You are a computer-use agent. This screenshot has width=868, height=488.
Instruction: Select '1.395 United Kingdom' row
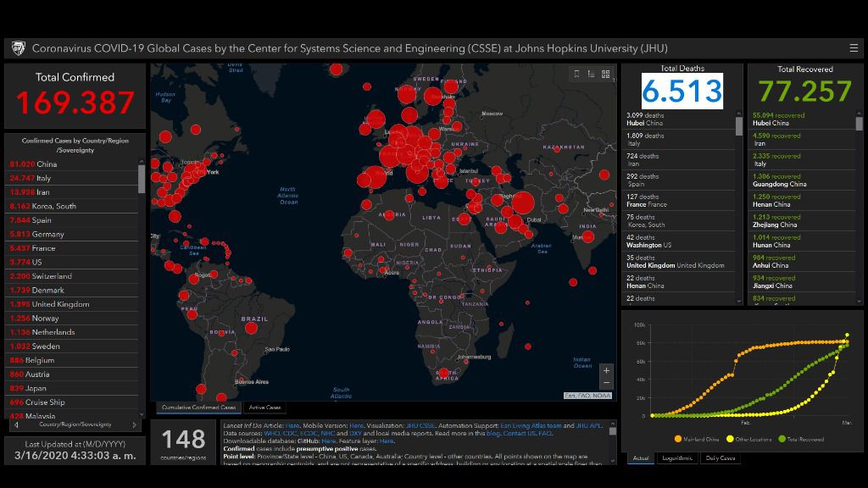[x=71, y=304]
